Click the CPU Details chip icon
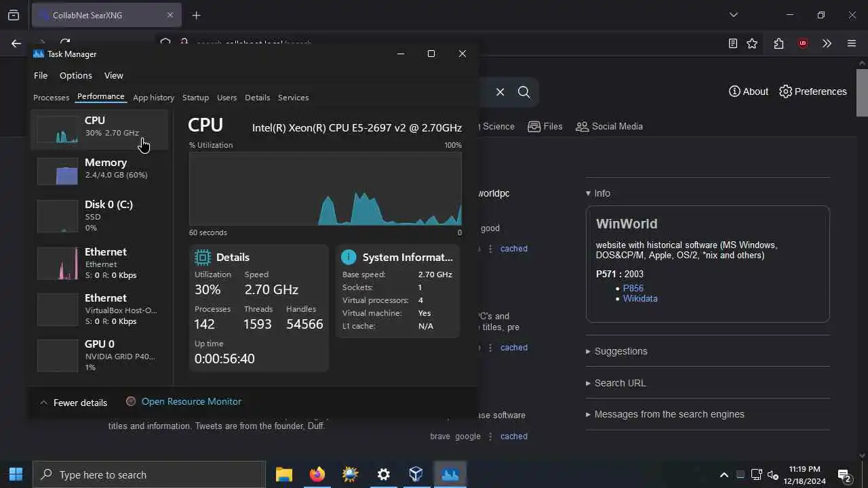The height and width of the screenshot is (488, 868). click(x=202, y=257)
